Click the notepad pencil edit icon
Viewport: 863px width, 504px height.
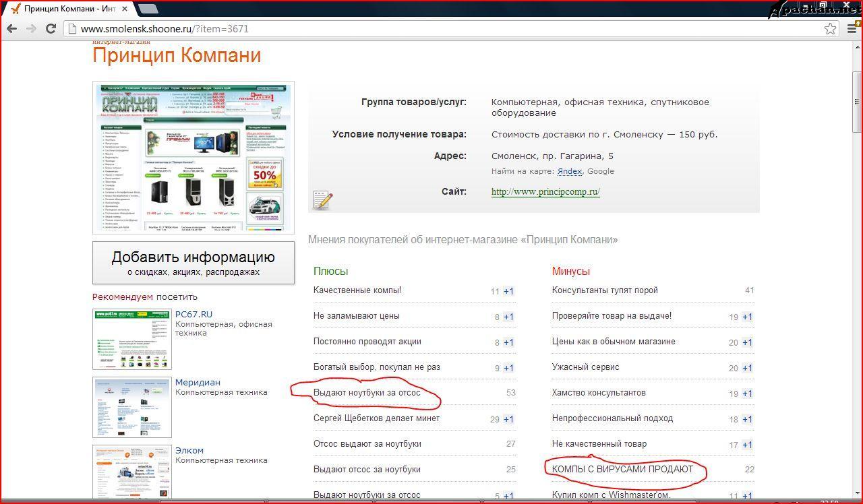click(322, 200)
